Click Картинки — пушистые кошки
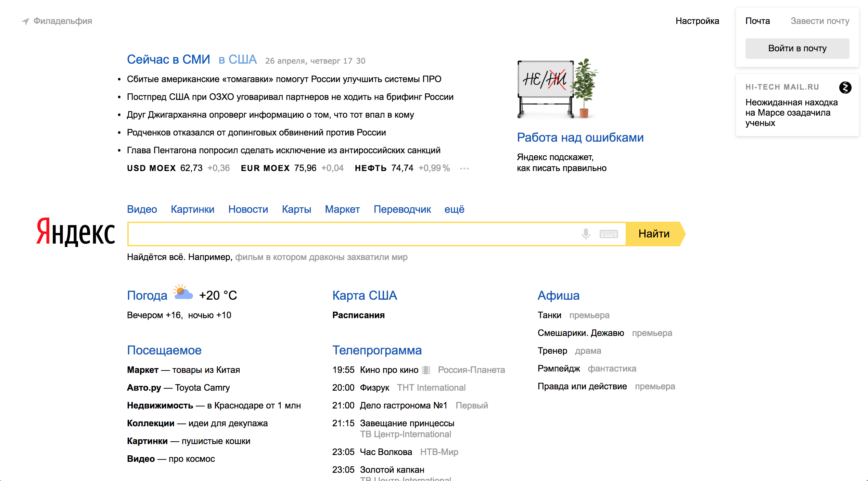 tap(189, 441)
